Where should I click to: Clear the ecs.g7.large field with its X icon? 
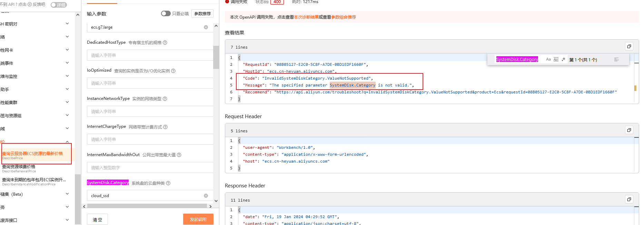(206, 27)
